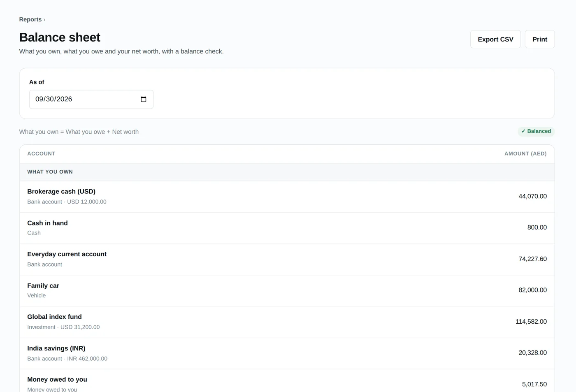The width and height of the screenshot is (576, 392).
Task: Click the 5,017.50 amount value
Action: point(534,384)
